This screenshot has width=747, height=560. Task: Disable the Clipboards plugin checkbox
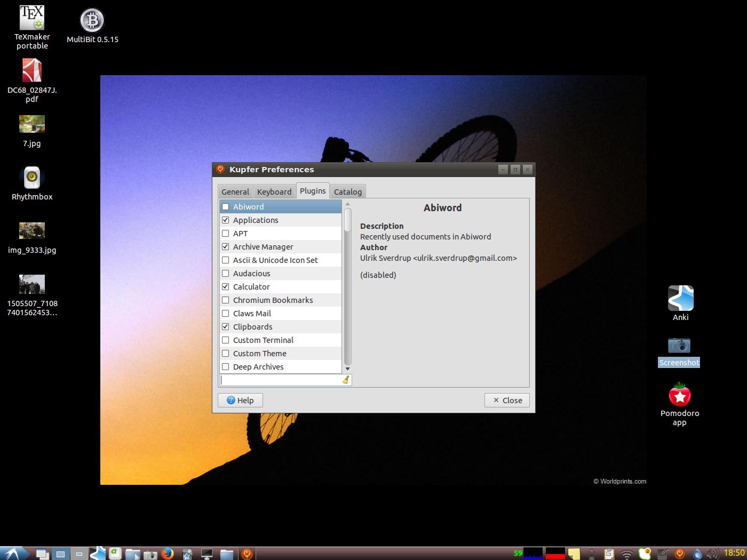point(226,327)
